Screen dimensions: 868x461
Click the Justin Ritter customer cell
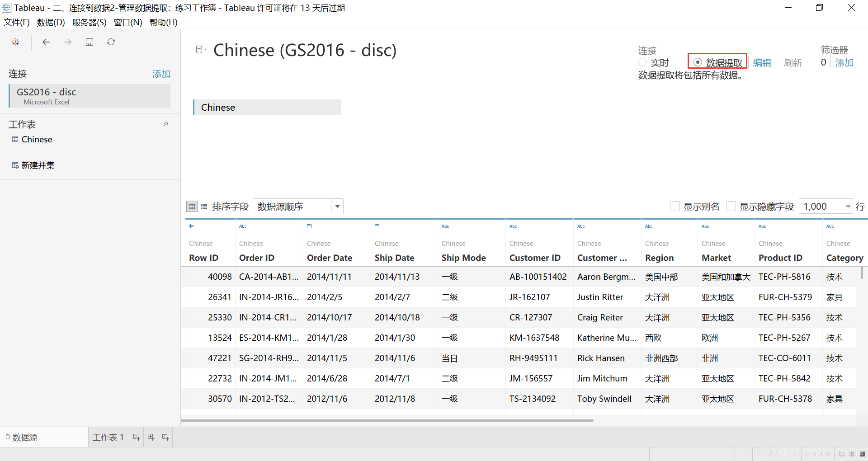(607, 297)
